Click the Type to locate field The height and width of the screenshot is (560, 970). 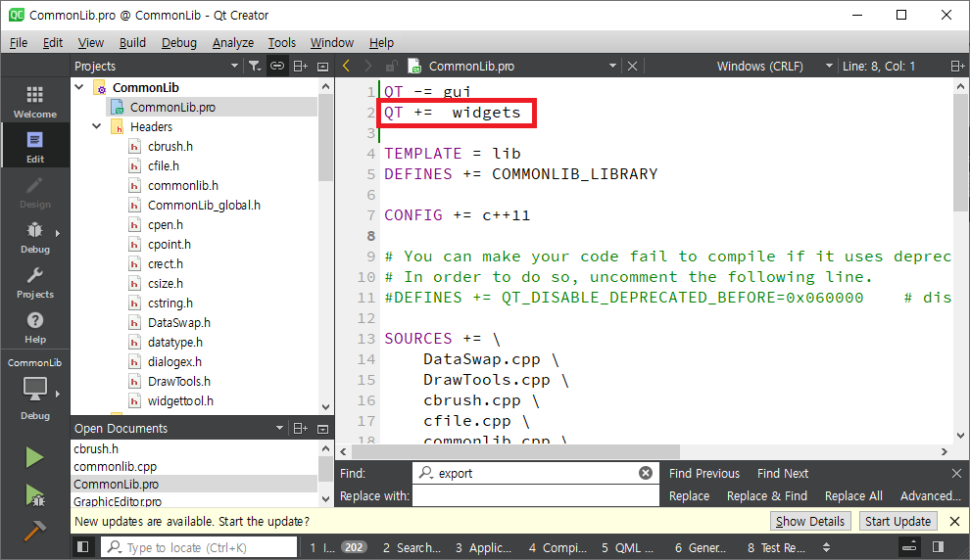pos(199,547)
